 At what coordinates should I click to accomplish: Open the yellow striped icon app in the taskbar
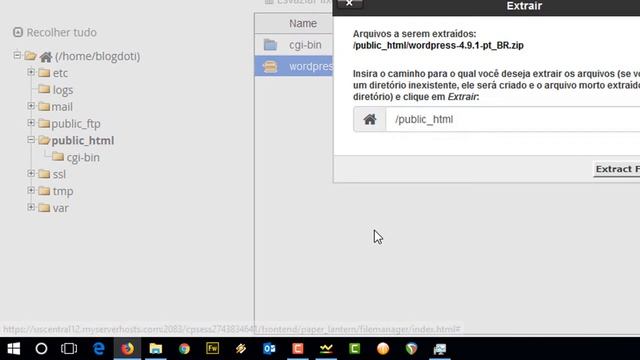click(241, 349)
